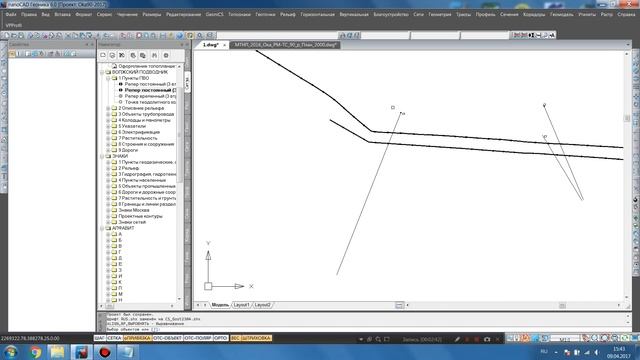Image resolution: width=640 pixels, height=360 pixels.
Task: Open the document tabs list dropdown arrow
Action: tap(628, 45)
